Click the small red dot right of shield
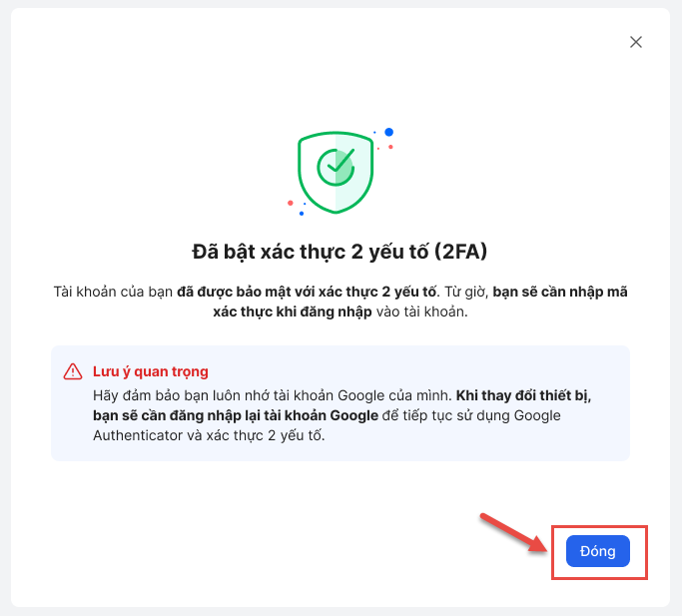 tap(390, 148)
